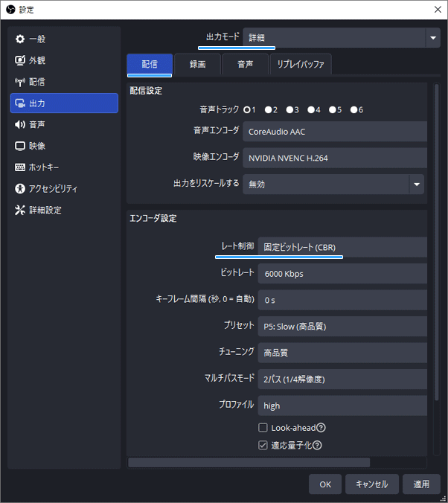The image size is (448, 503).
Task: Select audio track 5 radio button
Action: (333, 110)
